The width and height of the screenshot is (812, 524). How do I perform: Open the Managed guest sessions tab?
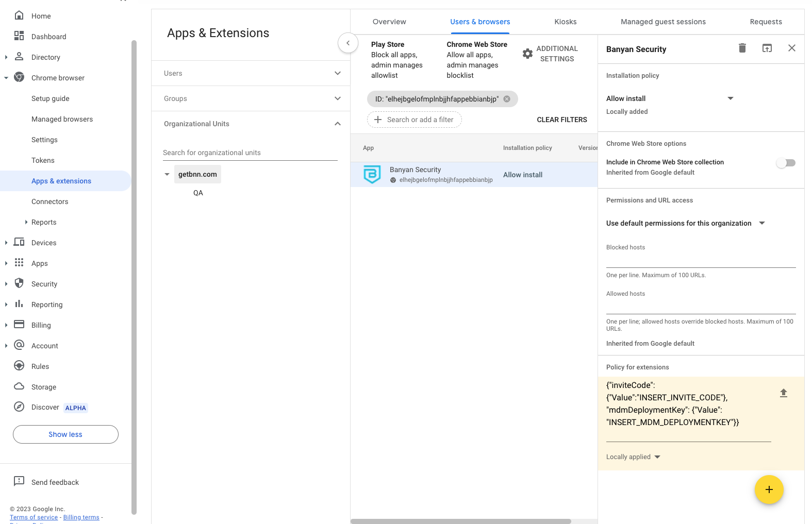coord(662,22)
